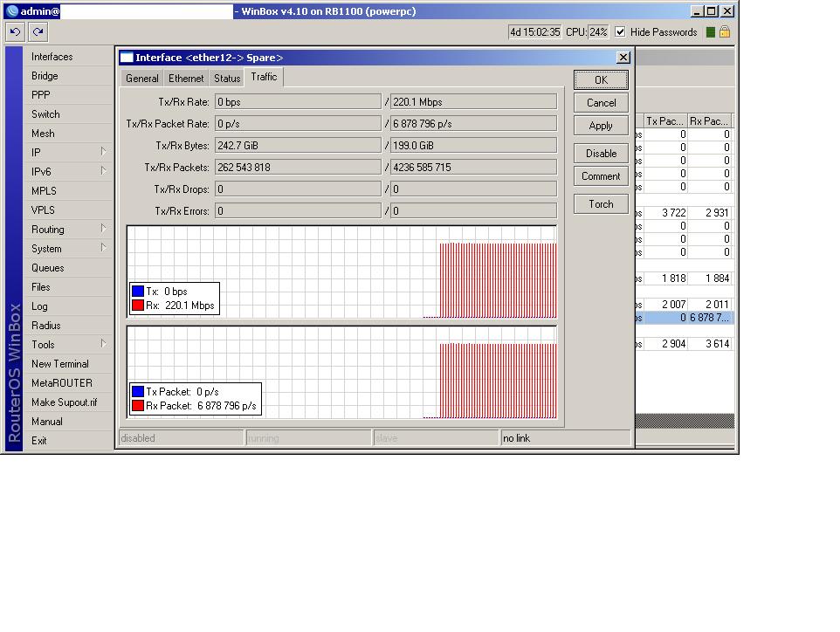Click the Redo arrow icon

coord(38,32)
